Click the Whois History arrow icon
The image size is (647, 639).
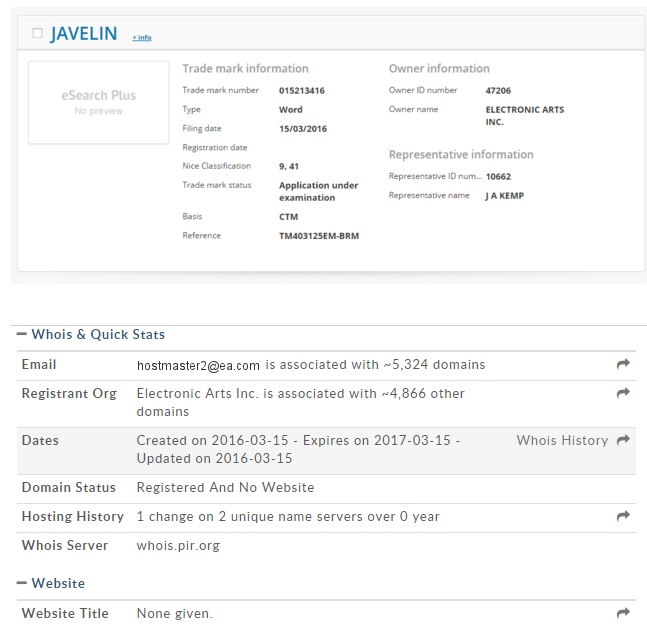pos(623,439)
